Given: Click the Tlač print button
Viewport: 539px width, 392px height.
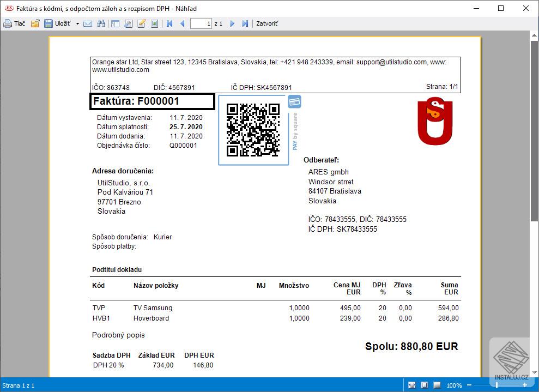Looking at the screenshot, I should 14,23.
